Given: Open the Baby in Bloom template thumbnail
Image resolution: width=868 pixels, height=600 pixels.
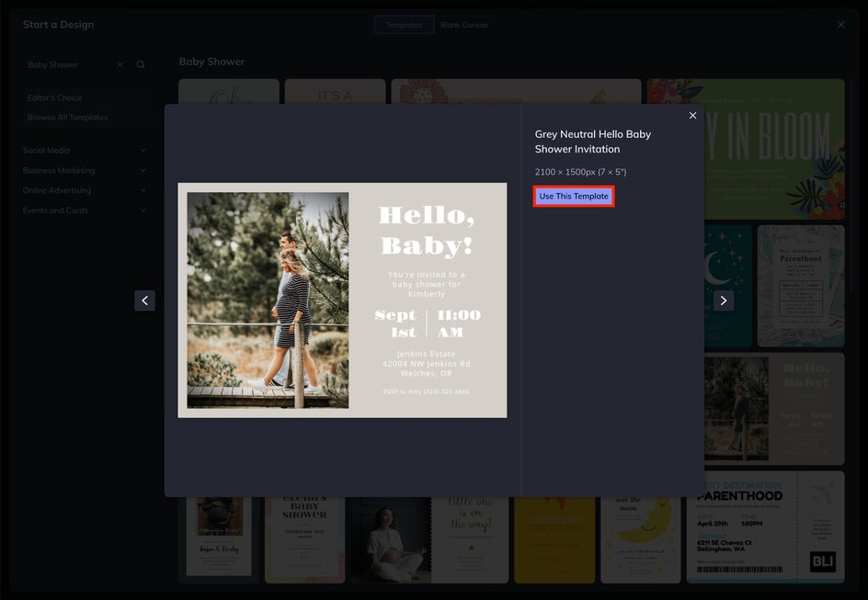Looking at the screenshot, I should point(775,149).
